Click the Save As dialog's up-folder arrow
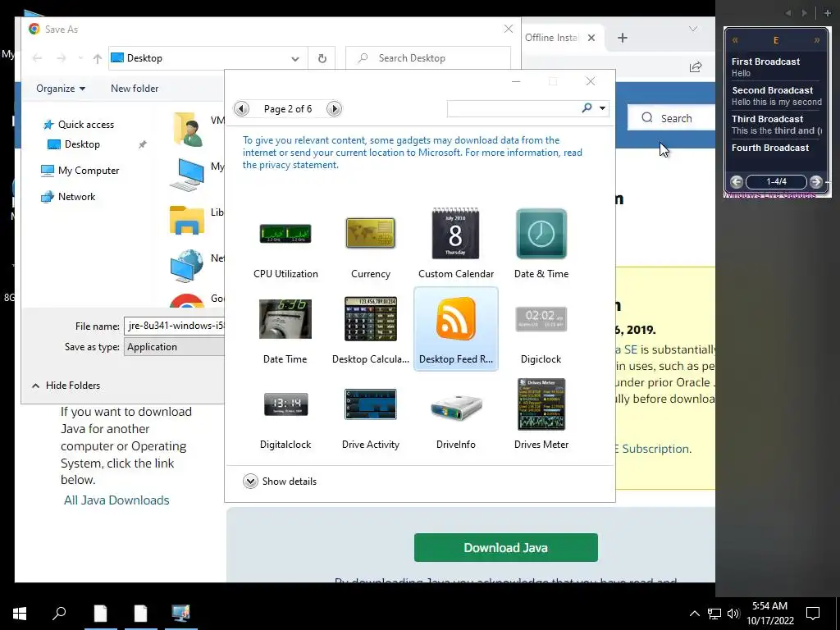840x630 pixels. pos(97,58)
